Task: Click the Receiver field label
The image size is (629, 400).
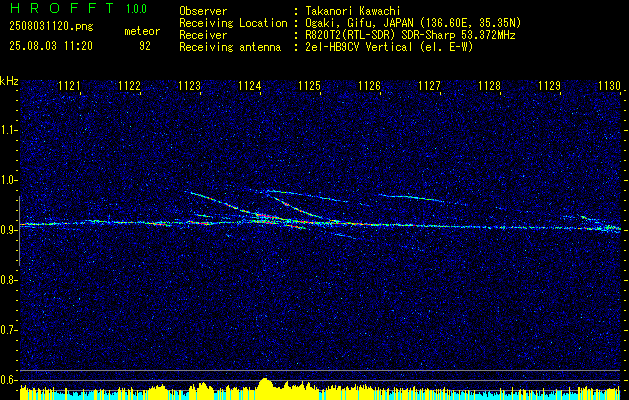Action: click(203, 35)
